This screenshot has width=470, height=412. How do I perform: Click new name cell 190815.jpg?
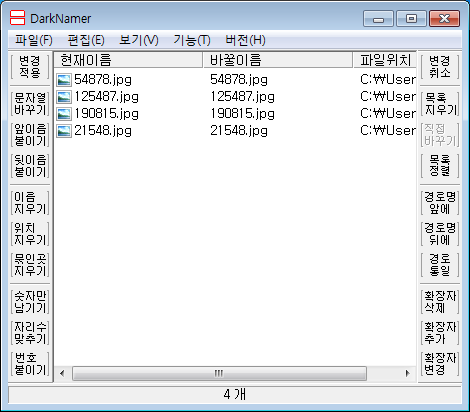pos(242,114)
